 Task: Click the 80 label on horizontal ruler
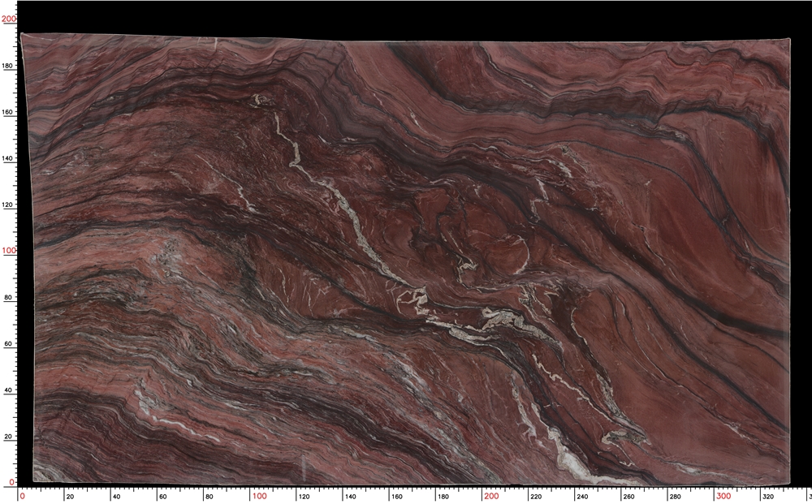209,497
